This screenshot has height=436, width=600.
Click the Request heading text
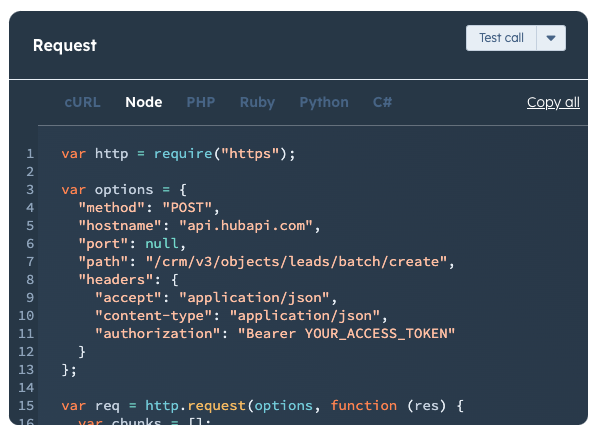coord(65,45)
